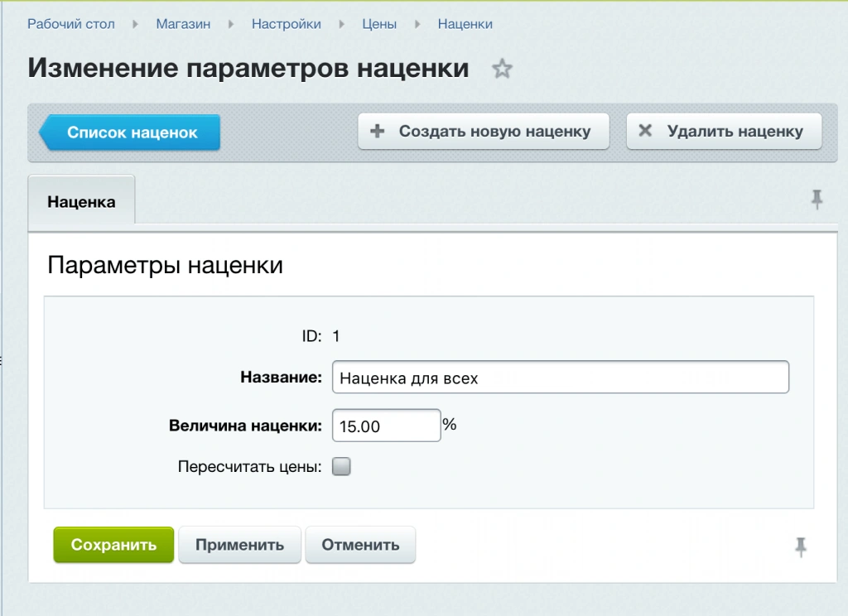Screen dimensions: 848x616
Task: Focus the Название input field
Action: click(x=561, y=377)
